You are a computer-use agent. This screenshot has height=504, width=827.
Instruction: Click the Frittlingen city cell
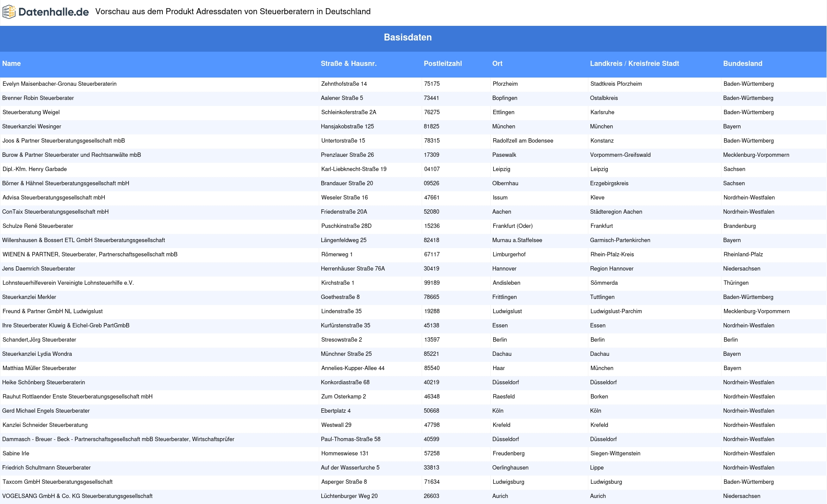coord(504,297)
